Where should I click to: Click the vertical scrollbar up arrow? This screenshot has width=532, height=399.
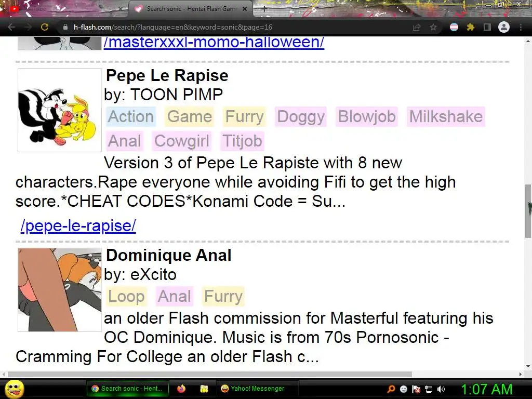528,41
